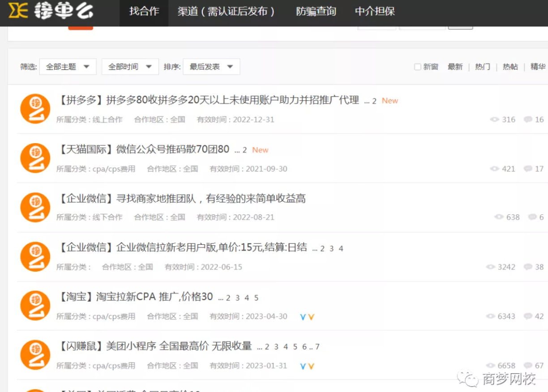Click 所属分类：线下合作 text
The image size is (548, 392).
[90, 217]
